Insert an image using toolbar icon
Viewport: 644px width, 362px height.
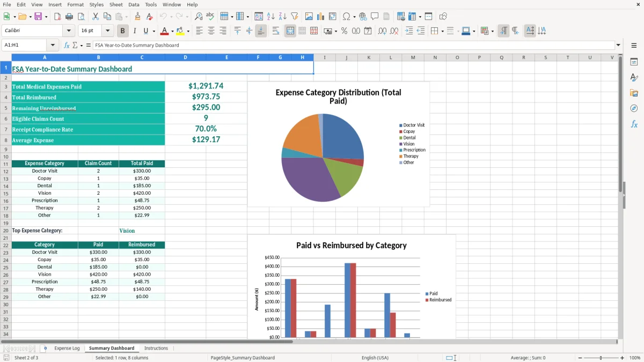309,17
